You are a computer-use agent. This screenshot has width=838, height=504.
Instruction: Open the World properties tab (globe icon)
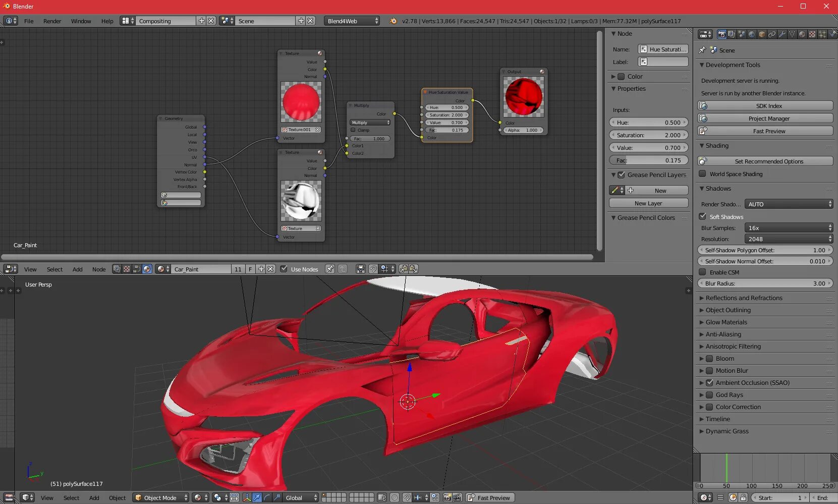pos(752,34)
